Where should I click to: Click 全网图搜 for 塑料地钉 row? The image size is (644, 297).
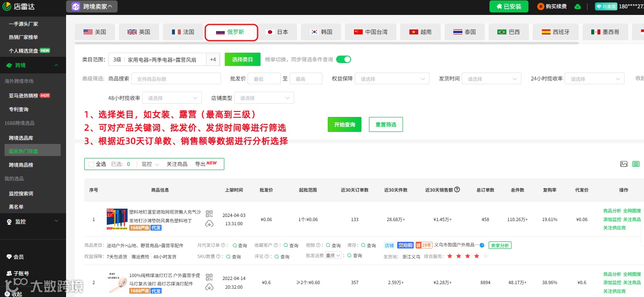pyautogui.click(x=632, y=211)
